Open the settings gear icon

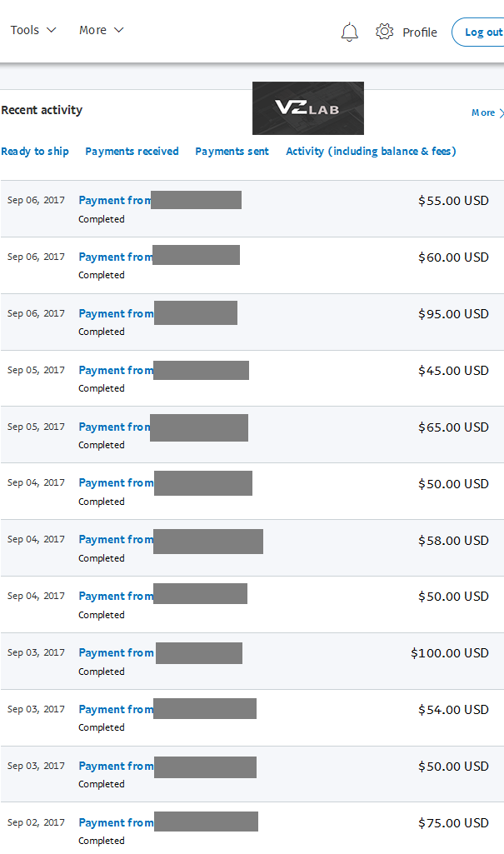coord(384,32)
